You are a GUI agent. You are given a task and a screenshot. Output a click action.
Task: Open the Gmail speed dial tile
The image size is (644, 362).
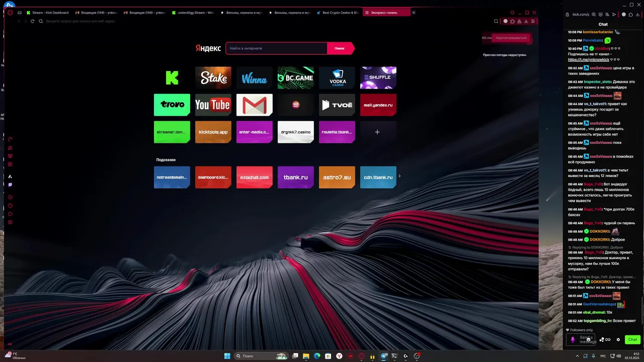pos(255,105)
